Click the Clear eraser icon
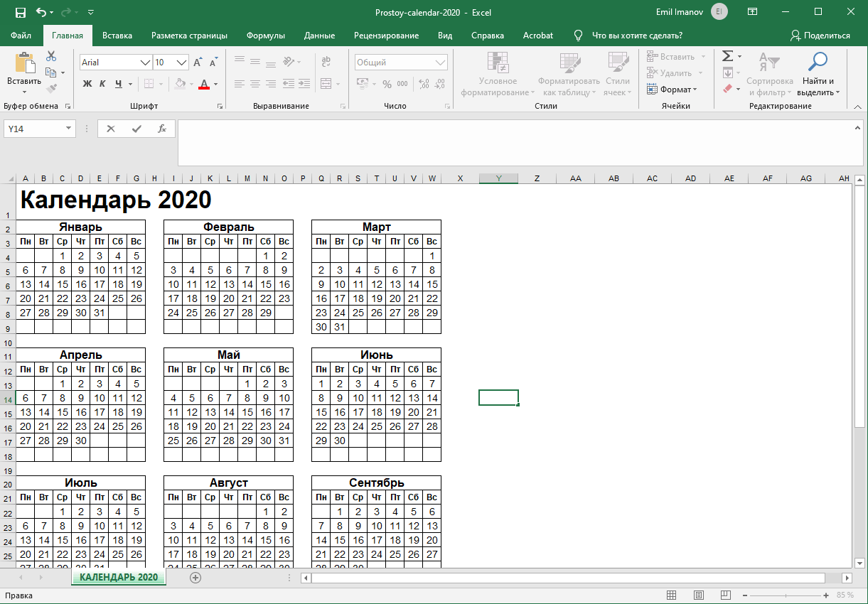The width and height of the screenshot is (868, 604). [x=727, y=89]
